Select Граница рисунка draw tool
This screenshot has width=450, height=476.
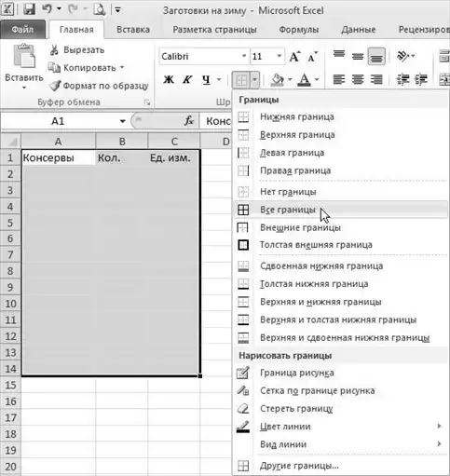coord(340,373)
